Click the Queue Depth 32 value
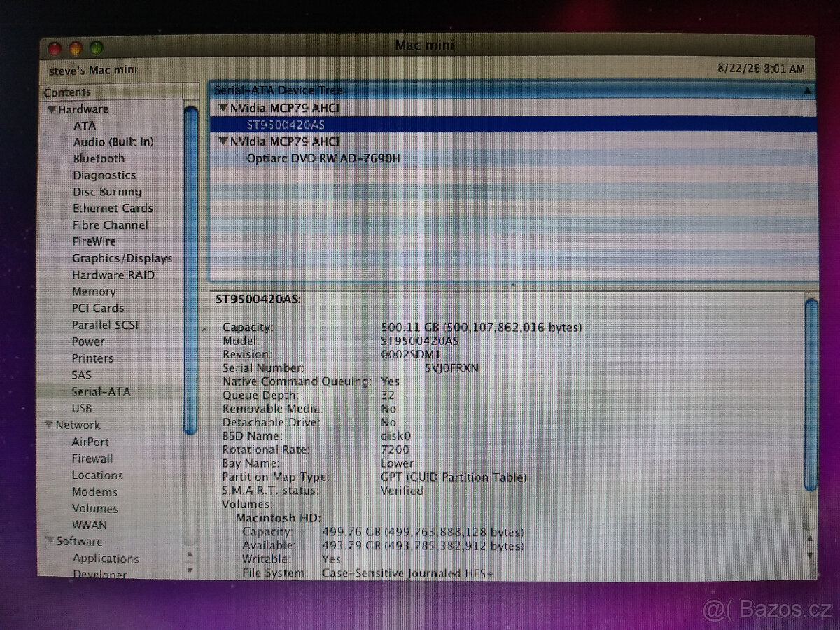This screenshot has height=630, width=840. coord(387,395)
